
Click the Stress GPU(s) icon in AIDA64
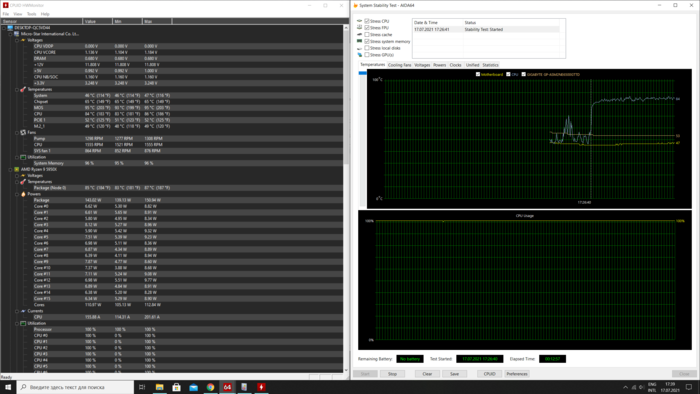tap(359, 55)
